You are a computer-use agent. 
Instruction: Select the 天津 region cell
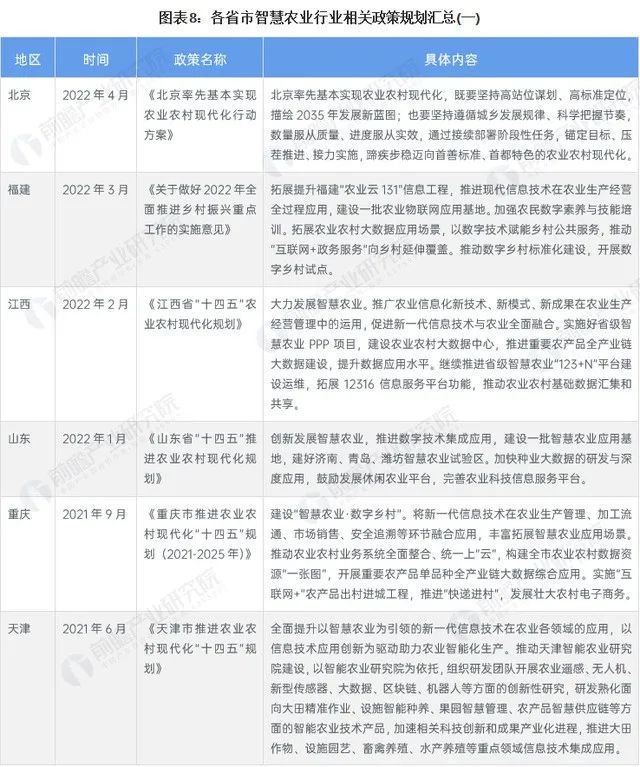coord(19,630)
